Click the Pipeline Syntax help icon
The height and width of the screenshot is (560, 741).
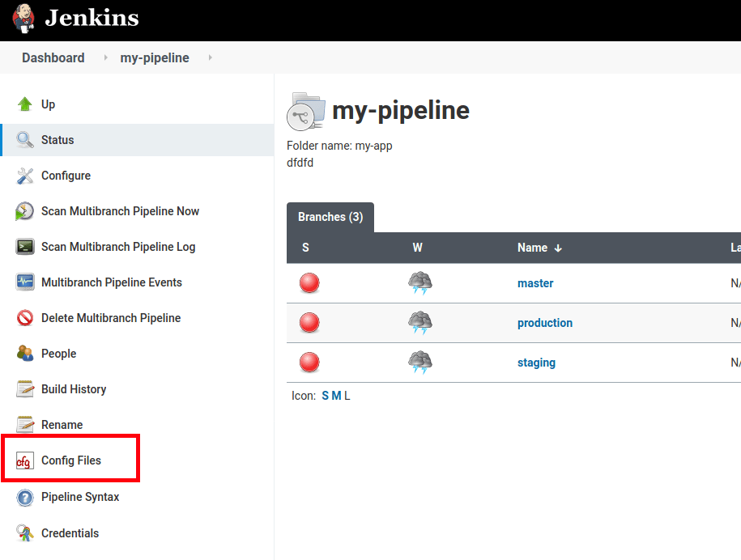(x=25, y=497)
